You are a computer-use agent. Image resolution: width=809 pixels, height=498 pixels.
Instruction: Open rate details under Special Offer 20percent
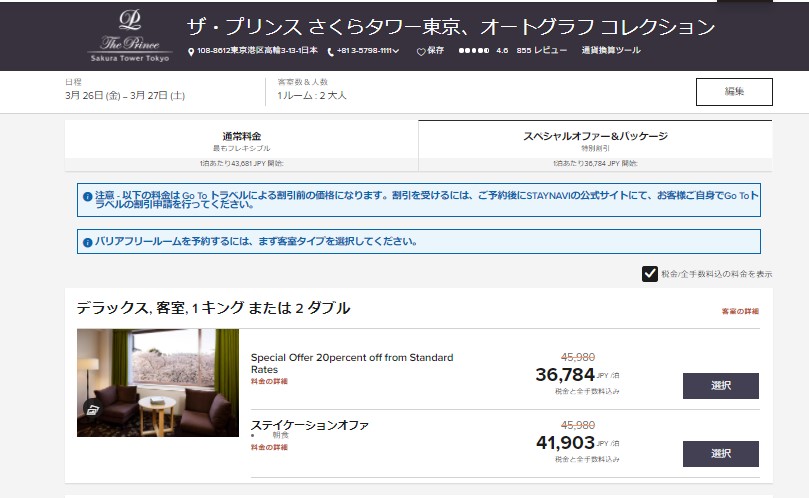pos(269,381)
